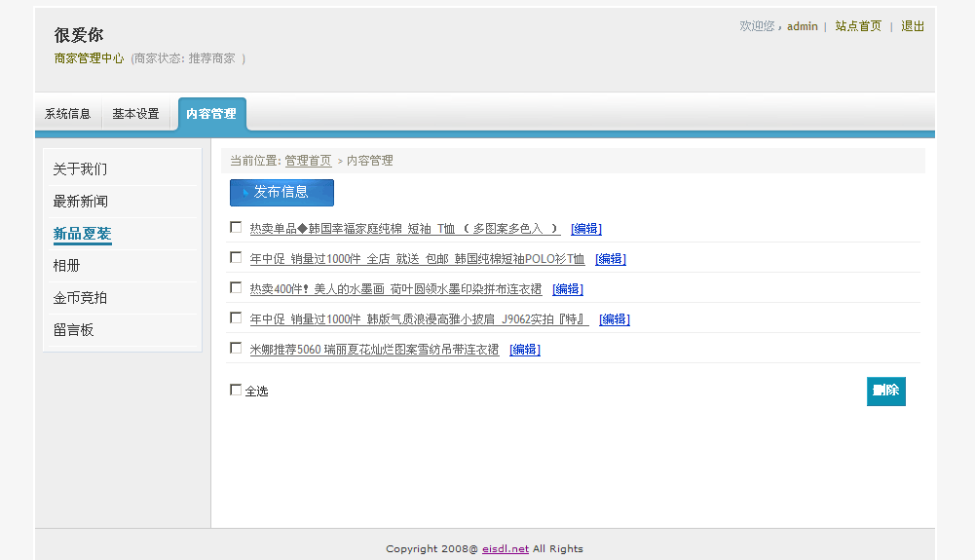975x560 pixels.
Task: Select 新品夏装 in the sidebar
Action: pyautogui.click(x=82, y=234)
